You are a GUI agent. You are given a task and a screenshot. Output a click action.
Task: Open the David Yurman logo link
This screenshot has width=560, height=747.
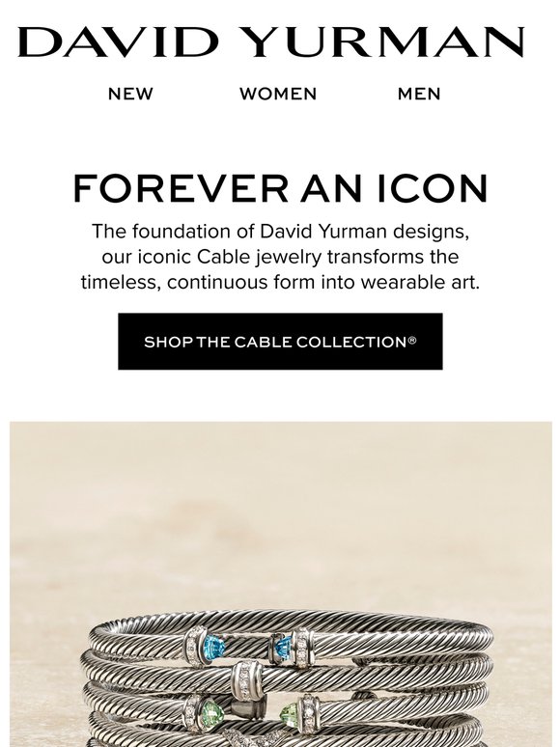click(x=270, y=42)
